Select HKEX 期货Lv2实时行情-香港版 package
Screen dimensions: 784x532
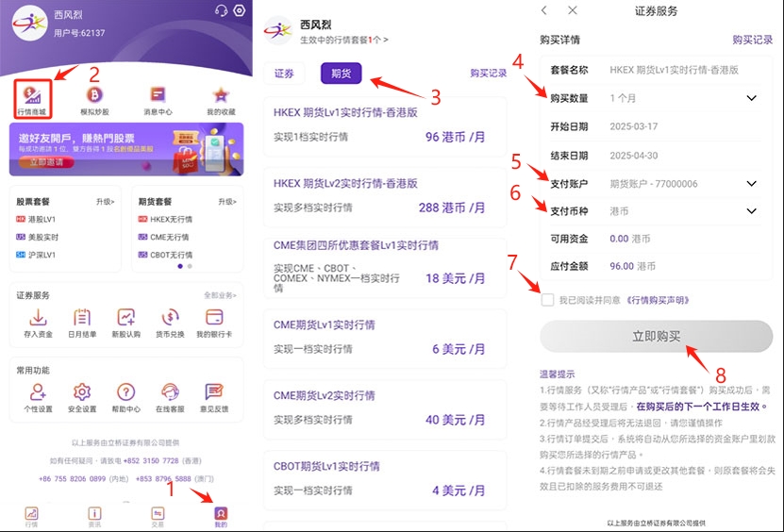click(385, 197)
